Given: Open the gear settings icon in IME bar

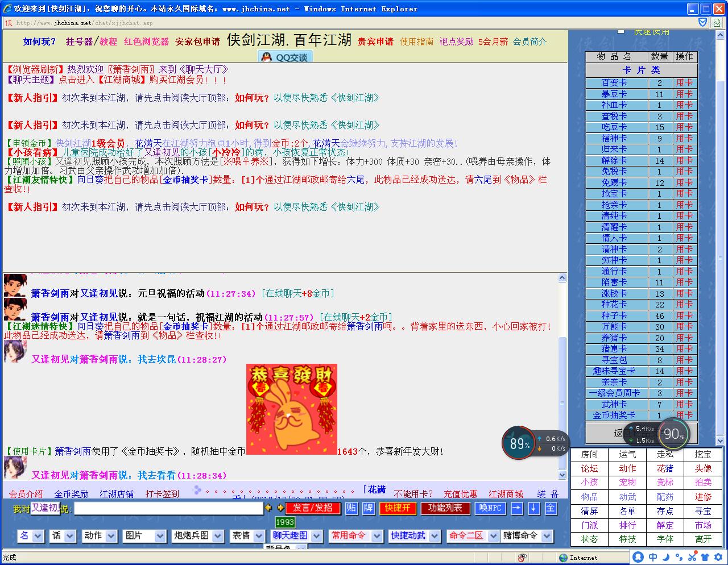Looking at the screenshot, I should click(718, 557).
